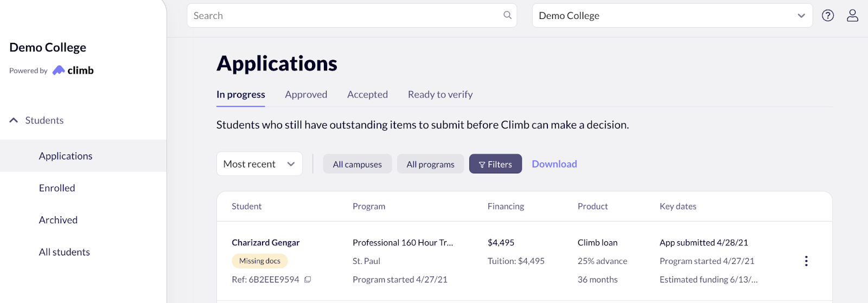
Task: Select the All programs filter chip
Action: 431,164
